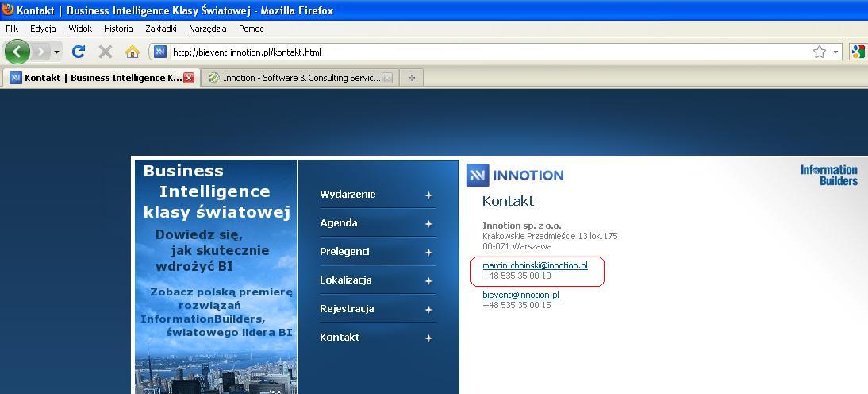Open a new tab with the plus button
The width and height of the screenshot is (868, 394).
[x=411, y=78]
